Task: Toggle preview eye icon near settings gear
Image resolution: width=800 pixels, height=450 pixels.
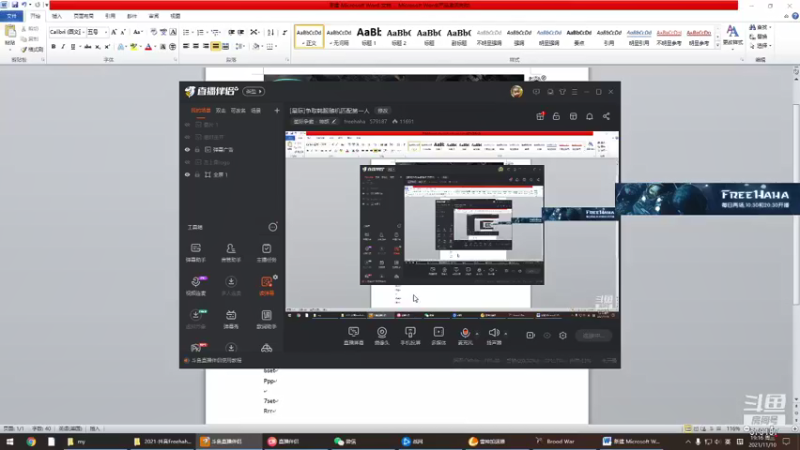Action: [x=547, y=336]
